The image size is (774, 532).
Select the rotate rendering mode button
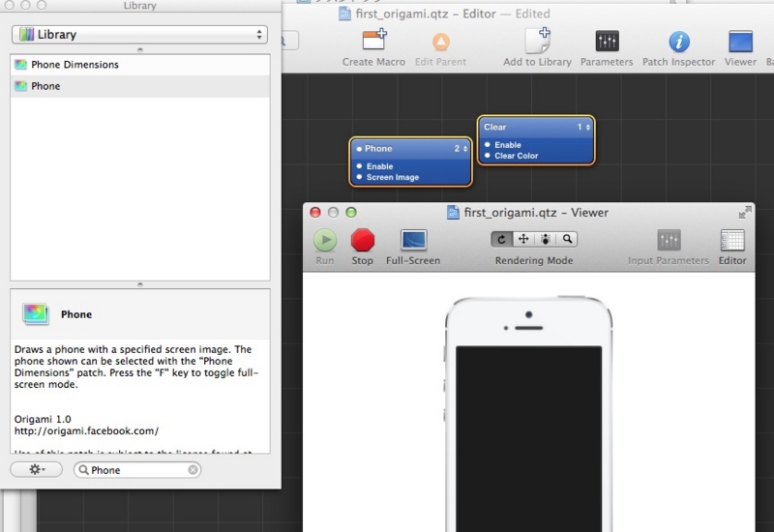pos(501,239)
